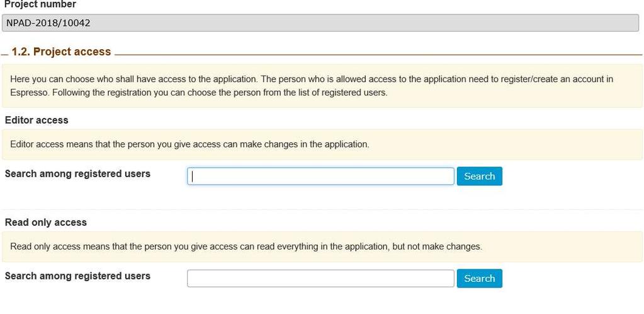Click the Read only access Search button
The height and width of the screenshot is (314, 644).
coord(479,278)
